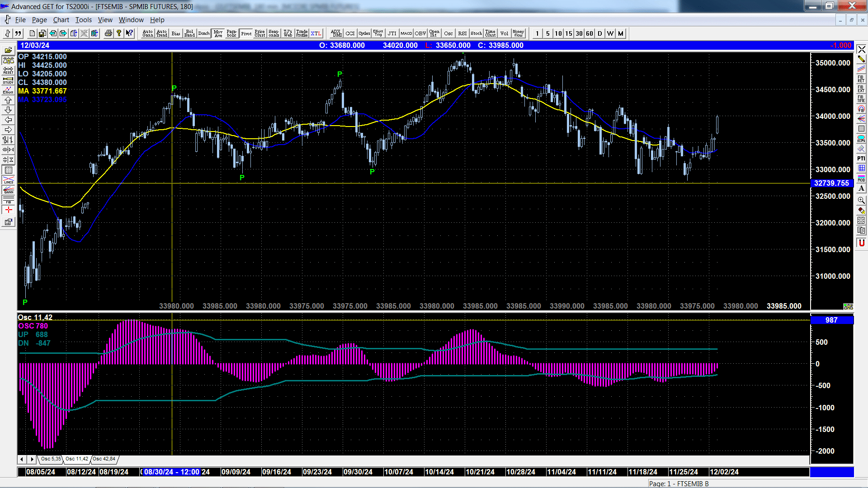Select the FIB TIME tool

pyautogui.click(x=861, y=99)
